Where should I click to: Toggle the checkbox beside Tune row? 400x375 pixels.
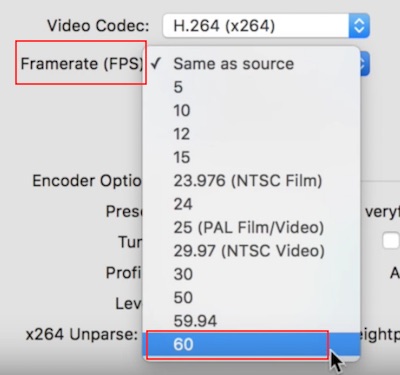pos(391,241)
